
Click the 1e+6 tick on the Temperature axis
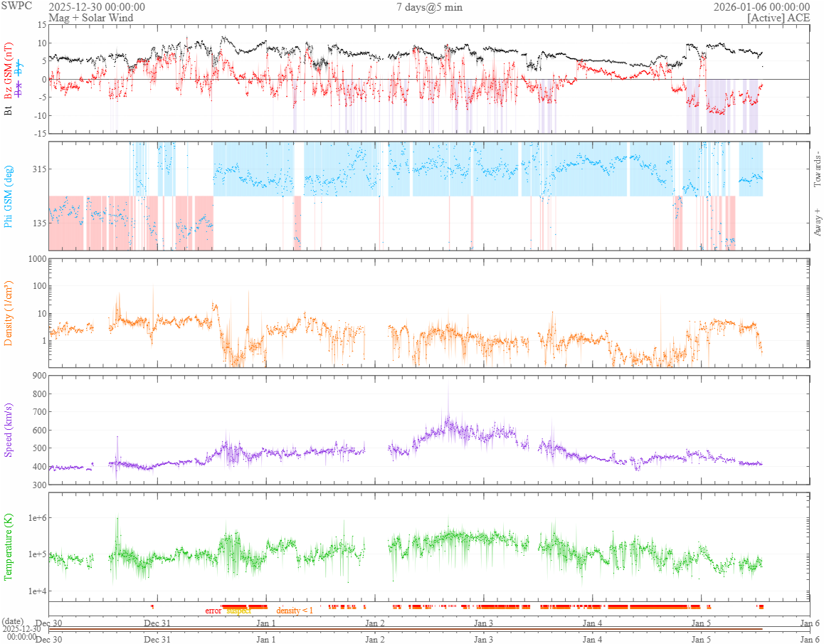(37, 518)
